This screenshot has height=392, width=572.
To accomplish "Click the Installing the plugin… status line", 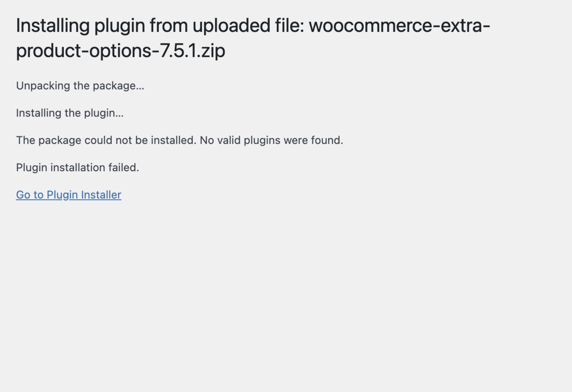I will [70, 113].
